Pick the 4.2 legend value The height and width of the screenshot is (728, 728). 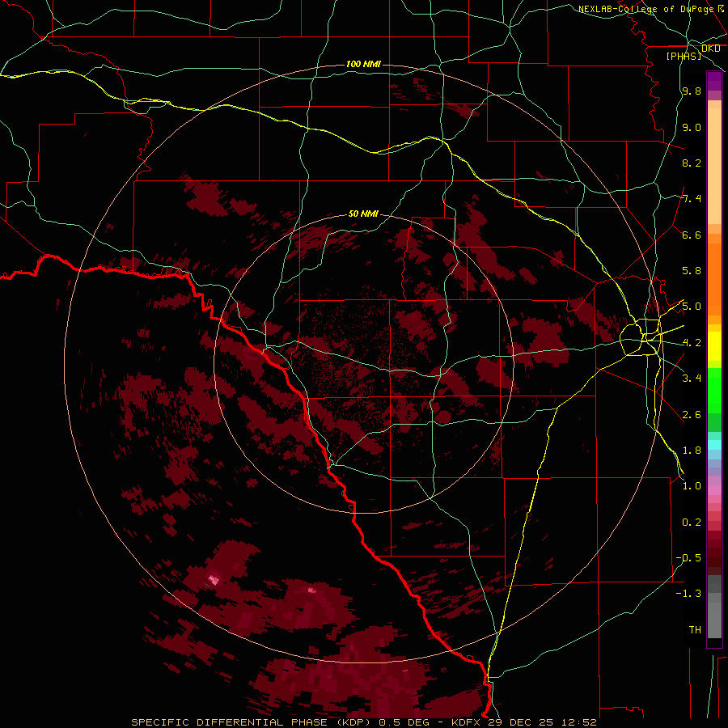[x=692, y=343]
